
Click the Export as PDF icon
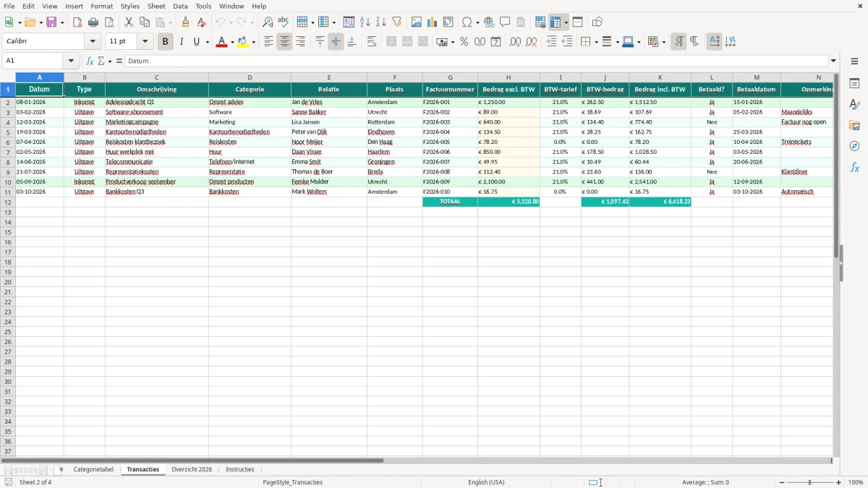(77, 22)
